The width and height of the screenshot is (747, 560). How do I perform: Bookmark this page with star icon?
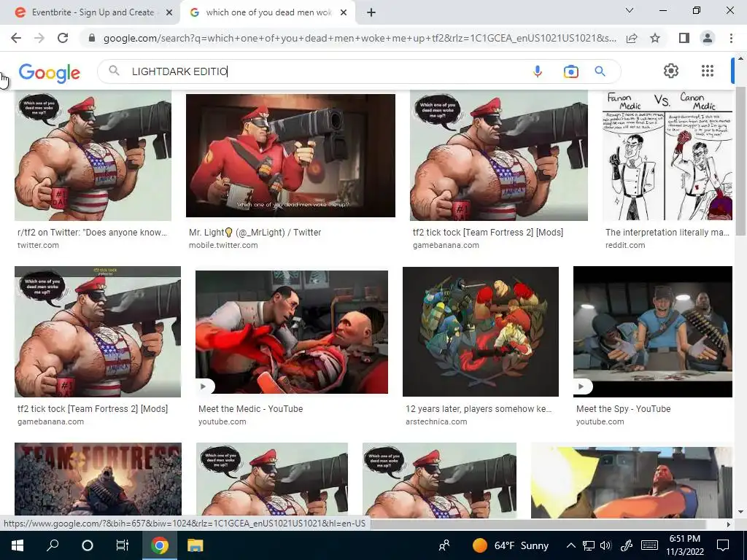tap(655, 38)
